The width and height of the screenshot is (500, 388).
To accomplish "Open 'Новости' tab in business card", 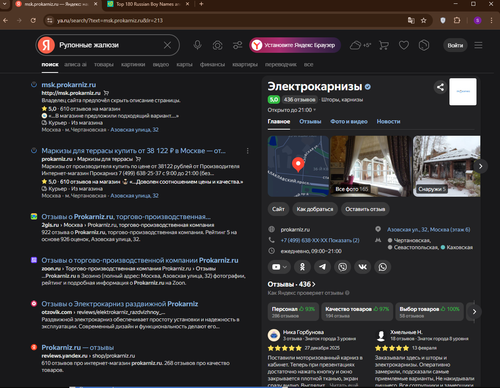I will pos(388,122).
